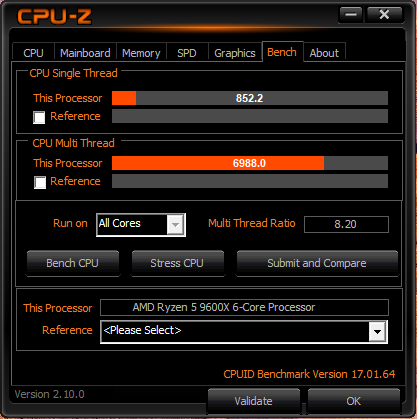Open the Mainboard tab
The image size is (417, 419).
[x=85, y=53]
